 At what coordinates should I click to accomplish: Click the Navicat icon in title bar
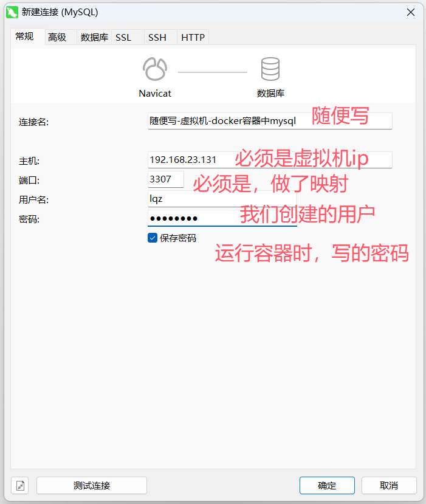[x=12, y=12]
